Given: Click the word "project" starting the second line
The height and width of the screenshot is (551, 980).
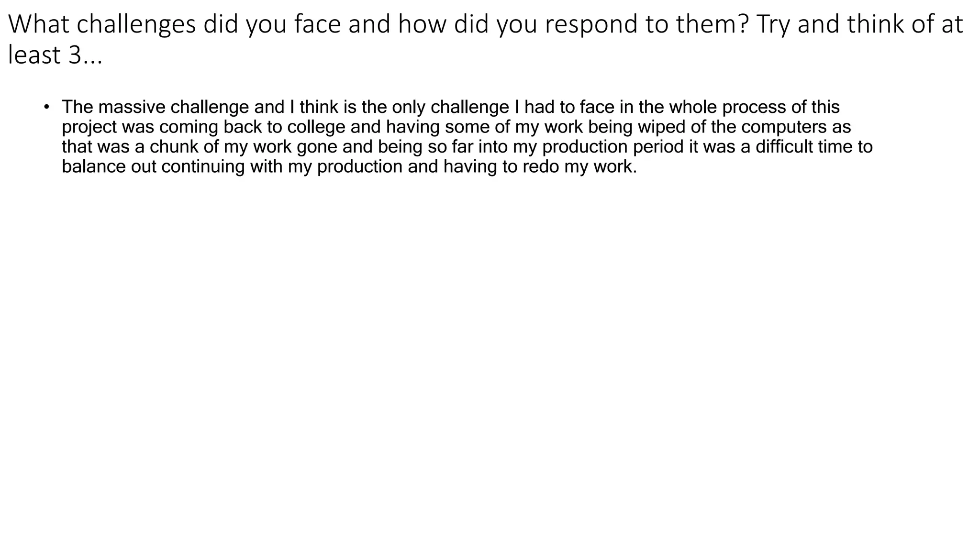Looking at the screenshot, I should pos(89,128).
